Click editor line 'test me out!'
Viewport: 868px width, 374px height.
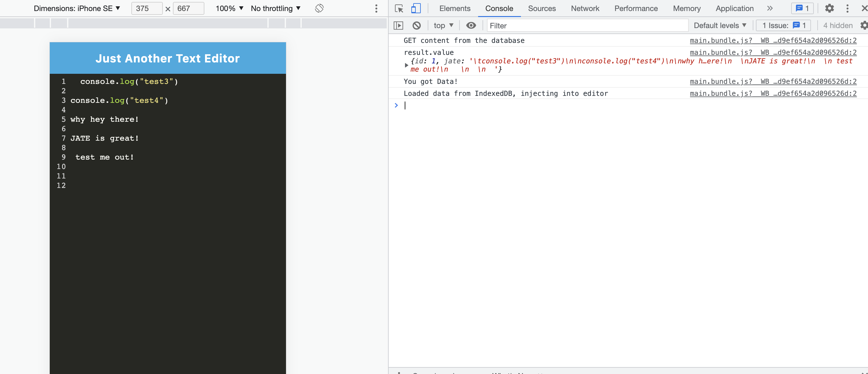105,157
